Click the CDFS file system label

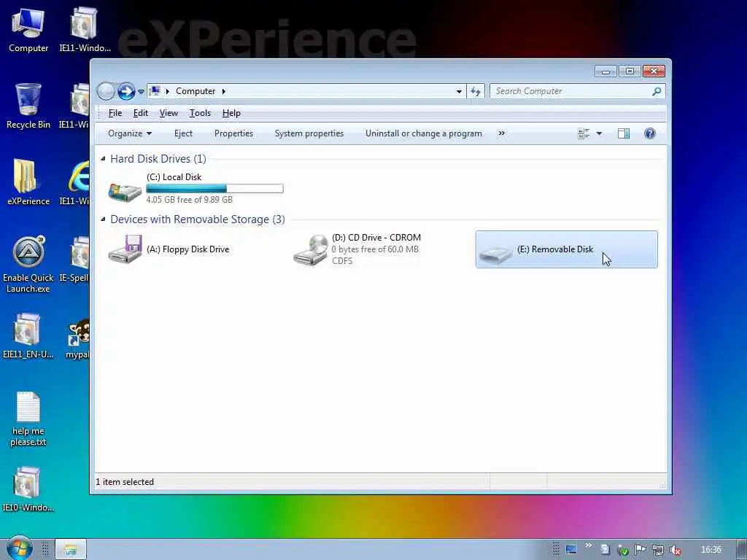pos(342,260)
